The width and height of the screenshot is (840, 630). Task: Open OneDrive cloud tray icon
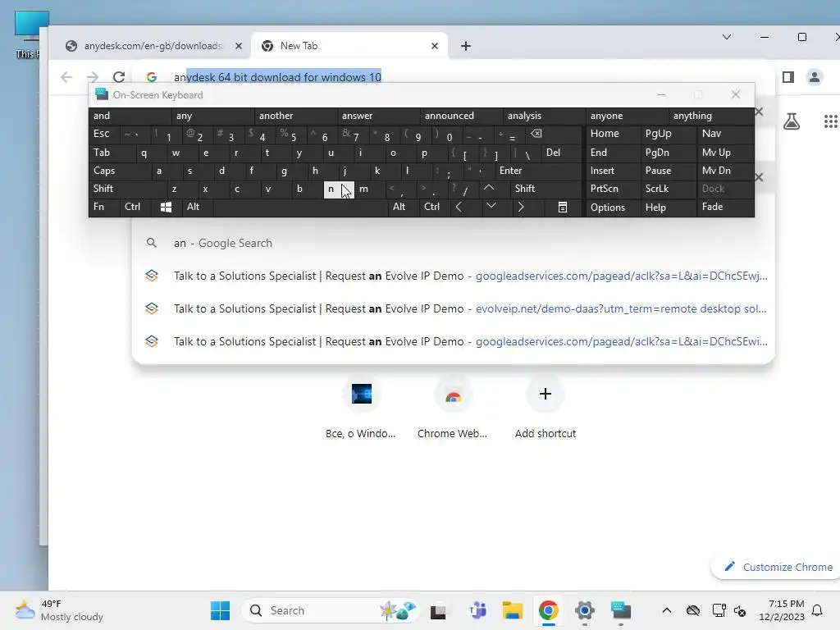692,610
